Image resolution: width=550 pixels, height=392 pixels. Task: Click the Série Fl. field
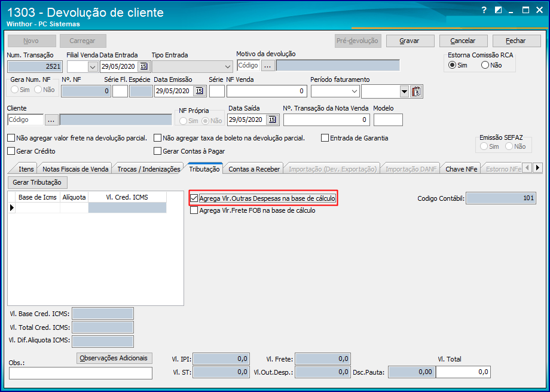(x=120, y=91)
